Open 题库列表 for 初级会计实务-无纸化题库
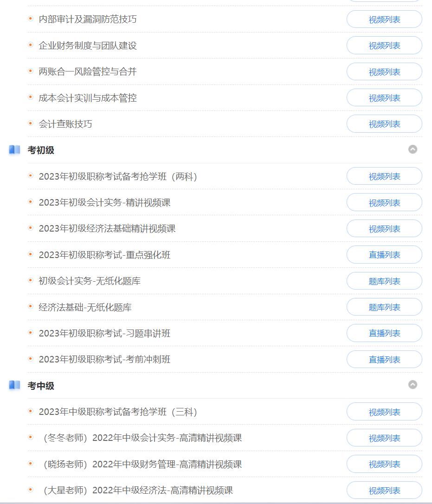432x504 pixels. tap(384, 281)
